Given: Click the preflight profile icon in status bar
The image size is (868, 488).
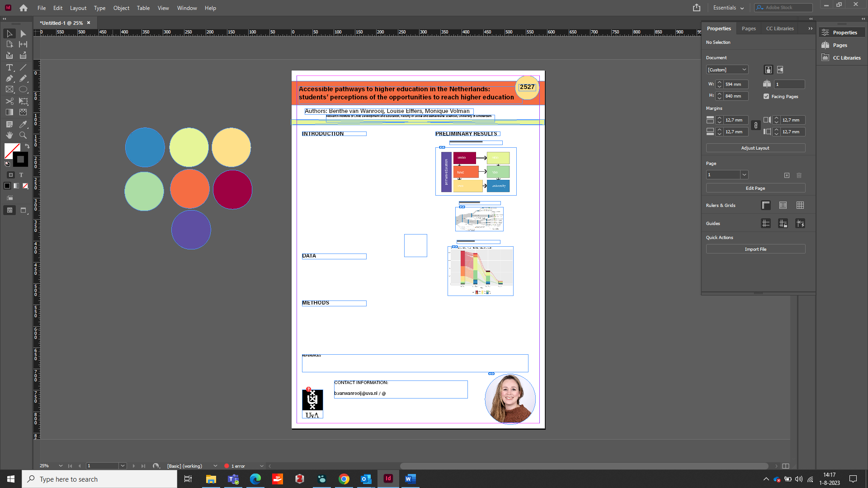Looking at the screenshot, I should [x=156, y=466].
